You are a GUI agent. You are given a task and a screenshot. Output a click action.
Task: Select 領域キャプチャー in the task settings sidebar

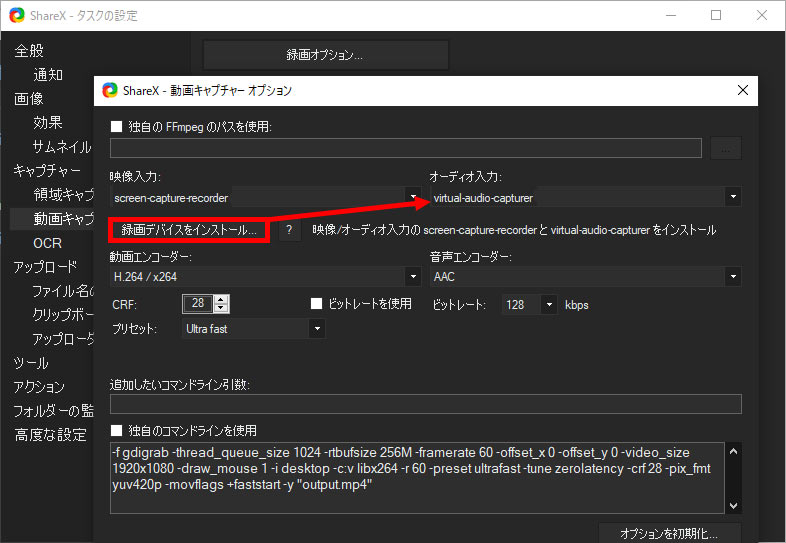click(63, 194)
